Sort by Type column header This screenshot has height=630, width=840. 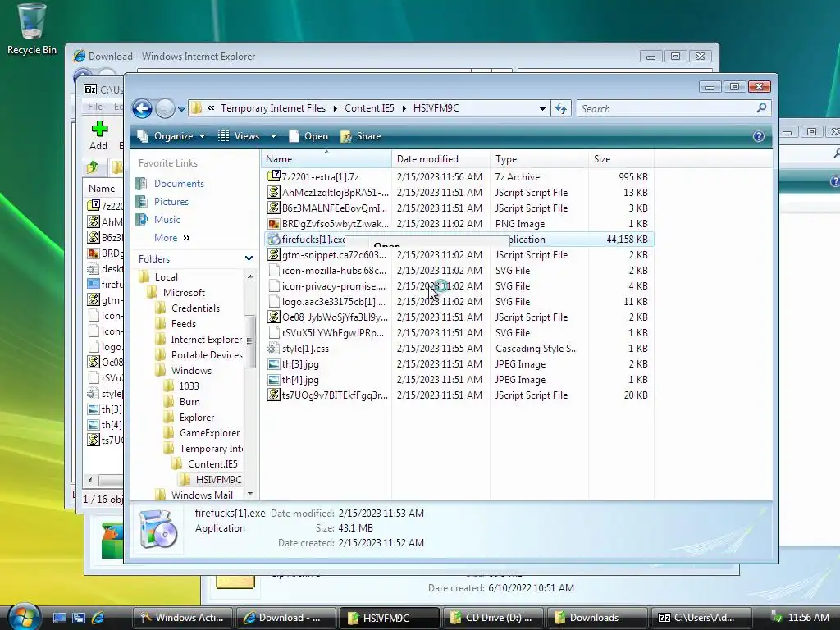(x=539, y=159)
